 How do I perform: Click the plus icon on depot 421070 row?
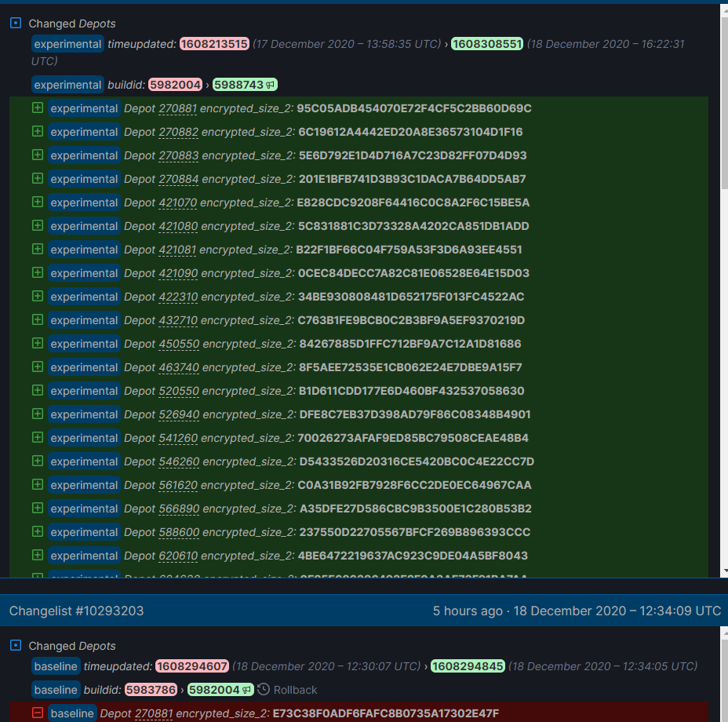38,202
